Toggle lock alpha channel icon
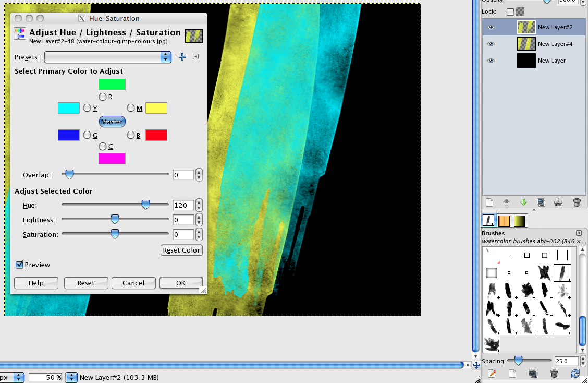 tap(520, 11)
